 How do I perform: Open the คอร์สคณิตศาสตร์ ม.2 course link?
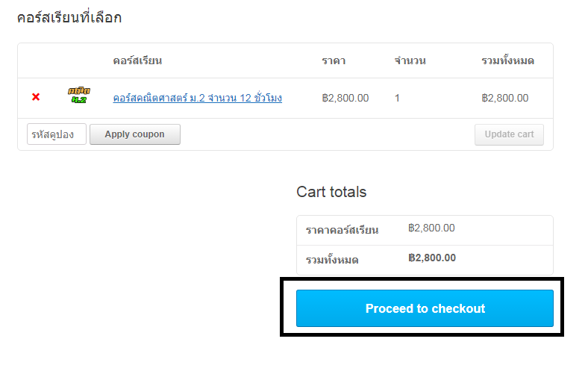point(197,98)
